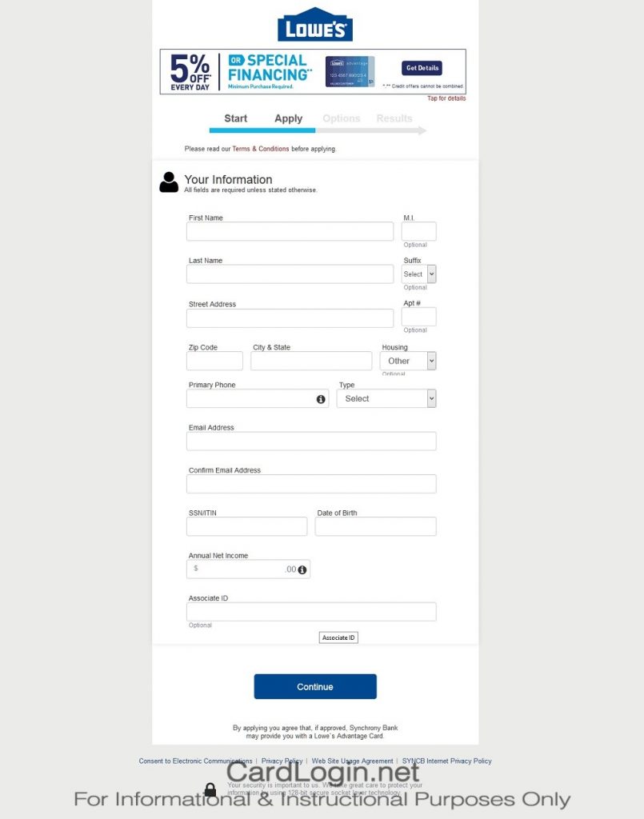Click the Confirm Email Address field

(311, 484)
